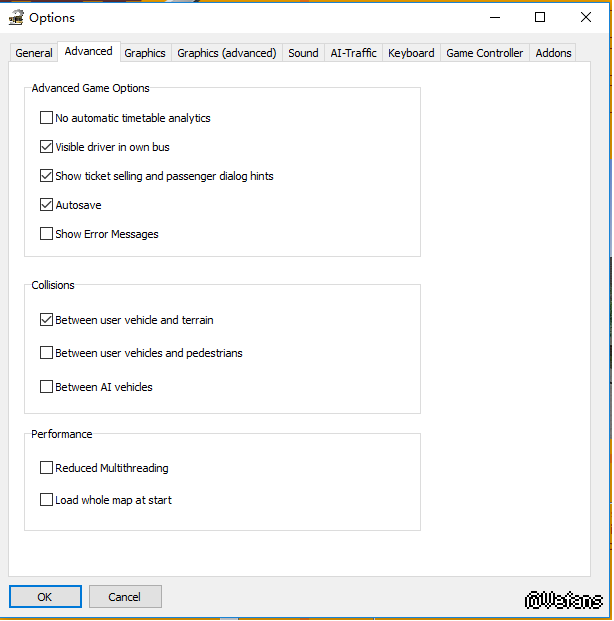Confirm settings with OK button

45,596
